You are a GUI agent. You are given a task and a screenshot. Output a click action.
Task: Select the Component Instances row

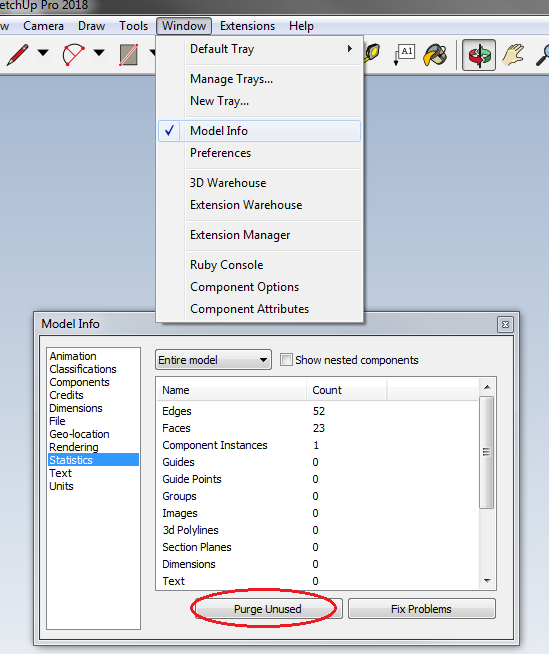pyautogui.click(x=318, y=445)
